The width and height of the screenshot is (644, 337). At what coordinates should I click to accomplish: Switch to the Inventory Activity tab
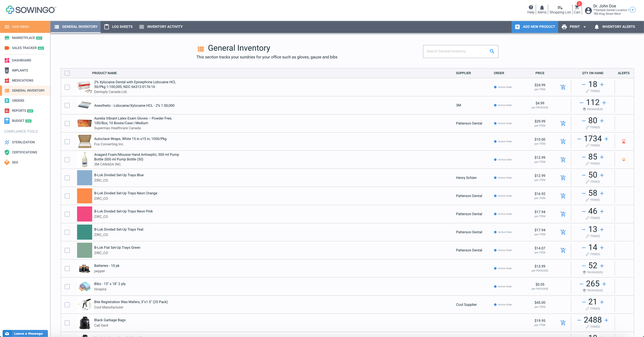pos(161,27)
